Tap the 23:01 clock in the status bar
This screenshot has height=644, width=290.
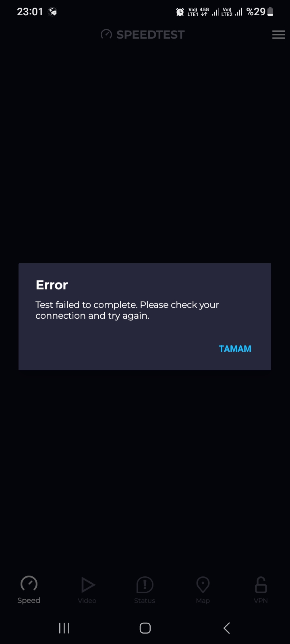tap(30, 12)
